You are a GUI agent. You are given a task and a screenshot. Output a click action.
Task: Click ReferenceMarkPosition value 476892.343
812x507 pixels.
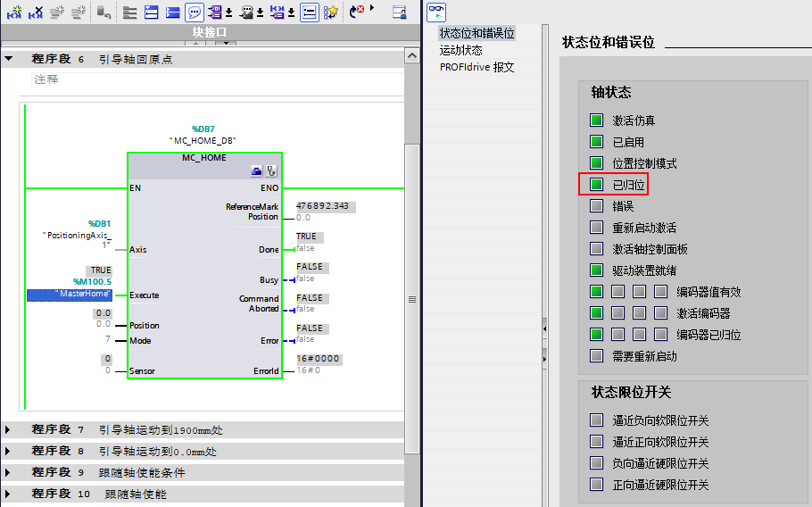click(x=325, y=206)
